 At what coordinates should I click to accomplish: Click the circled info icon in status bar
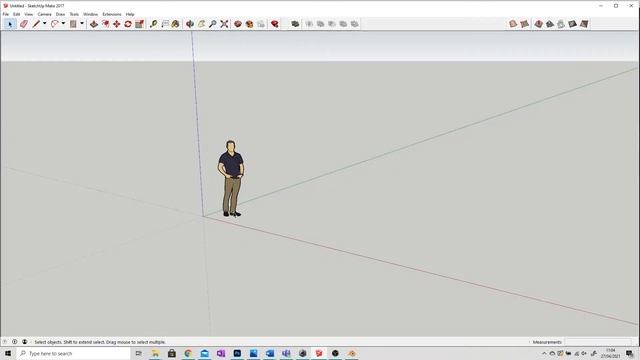(15, 342)
